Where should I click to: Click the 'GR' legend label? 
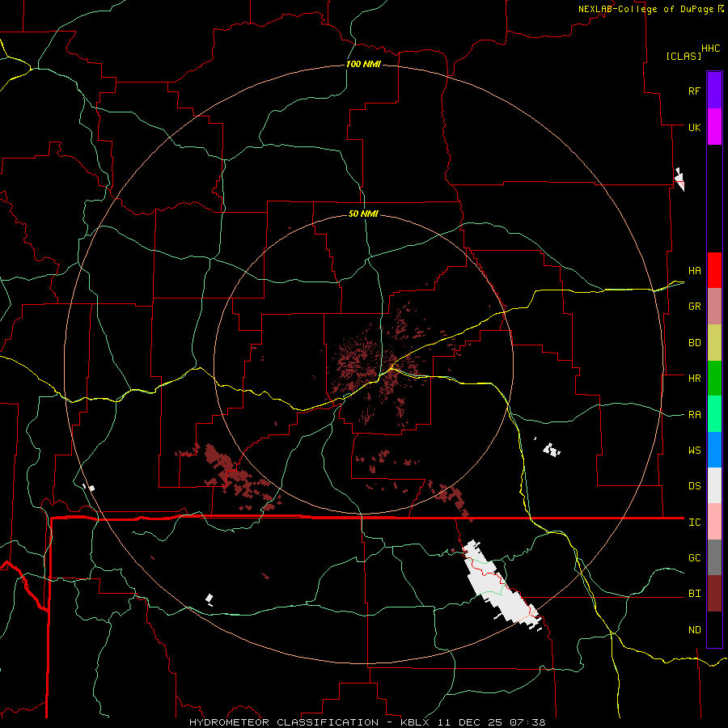(x=695, y=307)
